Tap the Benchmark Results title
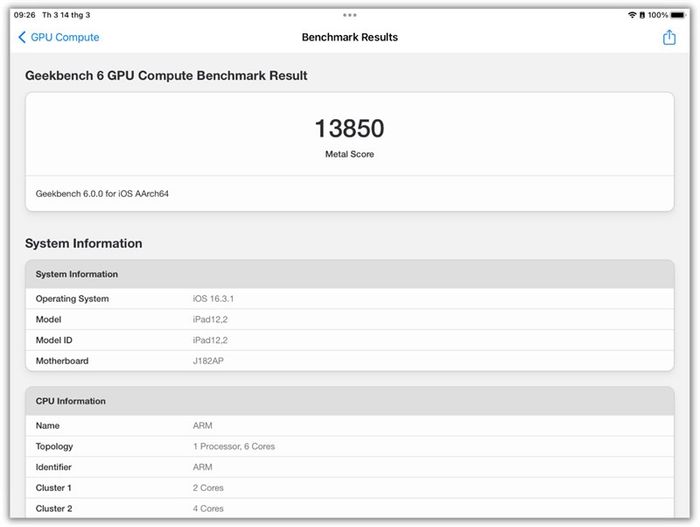700x527 pixels. [x=350, y=37]
